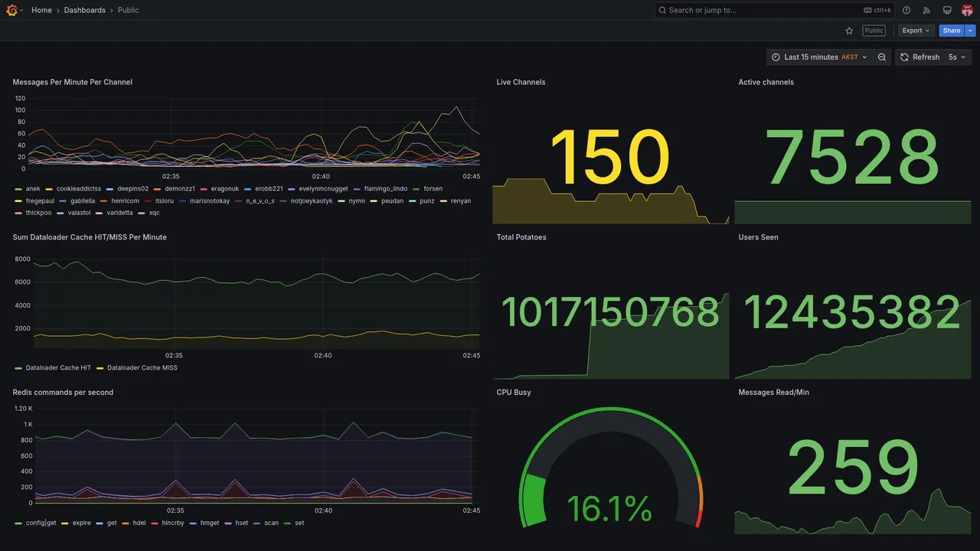Open the help question-mark icon
Image resolution: width=980 pixels, height=551 pixels.
[x=906, y=10]
